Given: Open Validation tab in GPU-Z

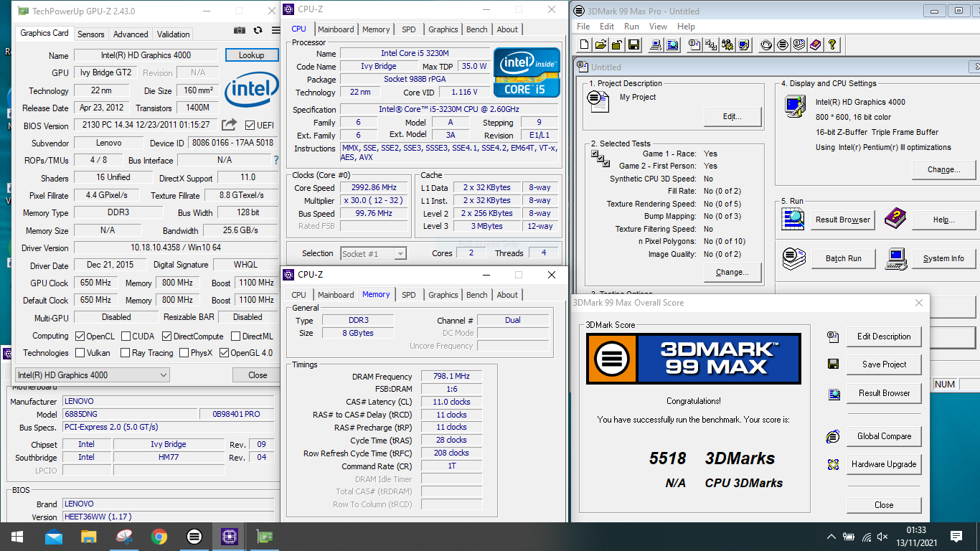Looking at the screenshot, I should coord(173,34).
